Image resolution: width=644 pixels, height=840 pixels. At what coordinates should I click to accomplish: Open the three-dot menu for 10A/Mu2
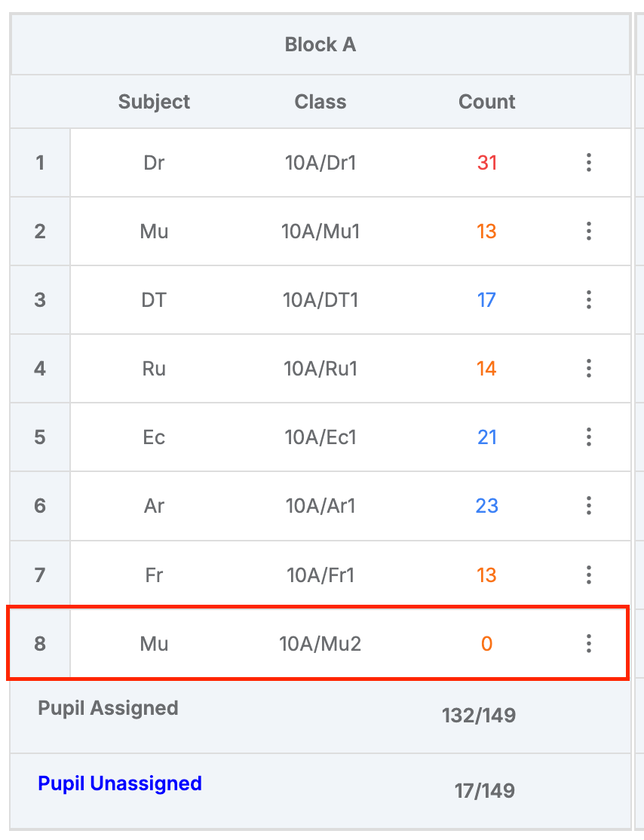coord(589,644)
